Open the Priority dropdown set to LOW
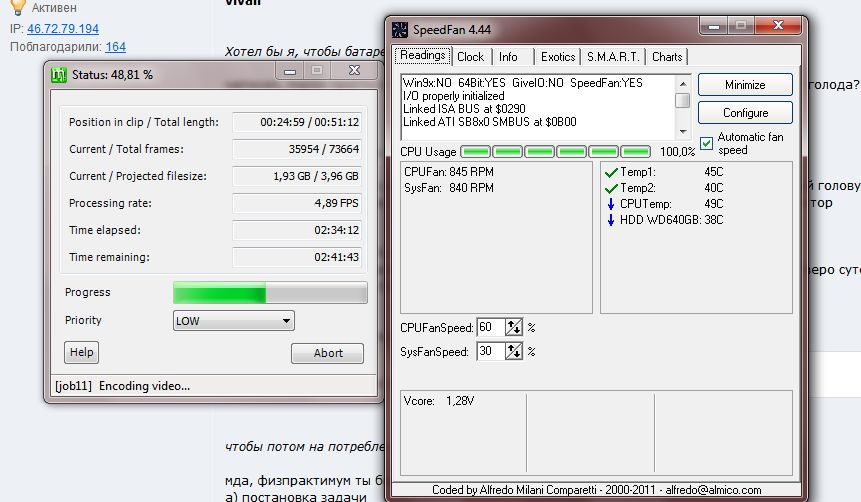Viewport: 861px width, 502px height. (x=234, y=321)
